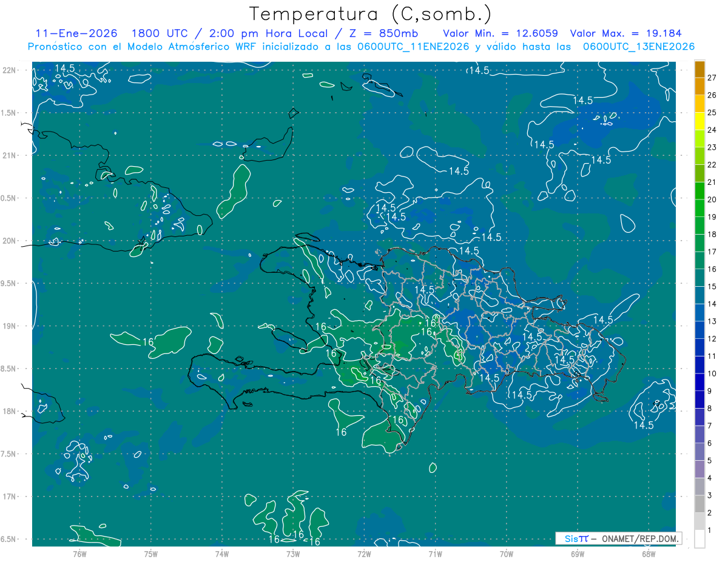Viewport: 728px width, 562px height.
Task: Click the '76W' longitude label
Action: pyautogui.click(x=79, y=554)
